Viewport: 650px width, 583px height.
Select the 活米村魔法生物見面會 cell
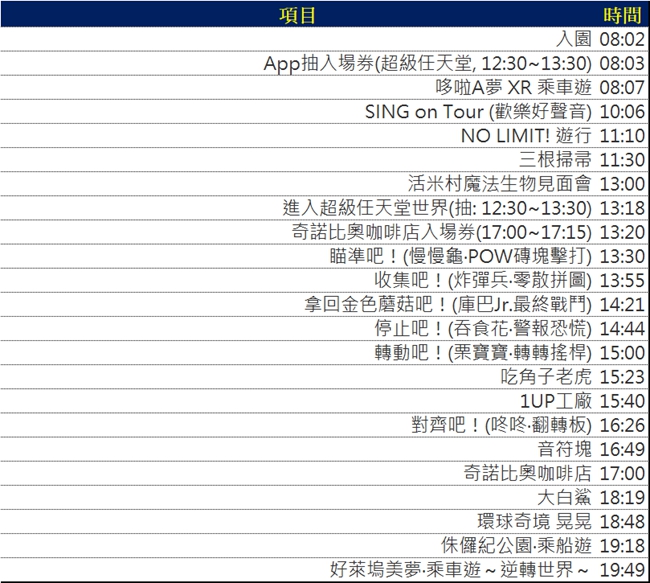[x=500, y=183]
